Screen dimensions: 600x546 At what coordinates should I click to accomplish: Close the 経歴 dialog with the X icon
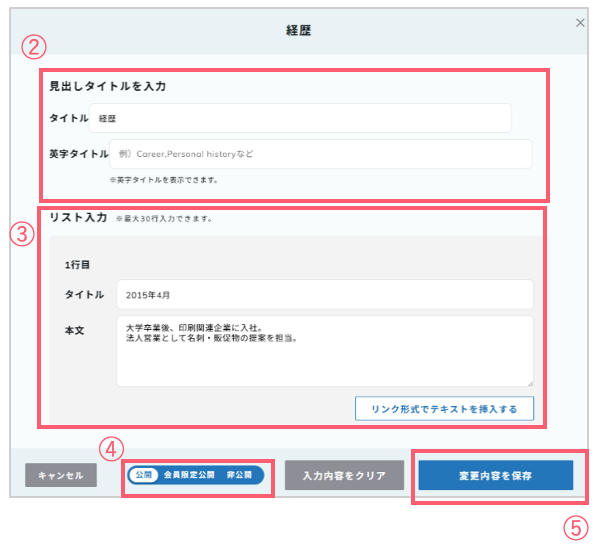point(580,23)
